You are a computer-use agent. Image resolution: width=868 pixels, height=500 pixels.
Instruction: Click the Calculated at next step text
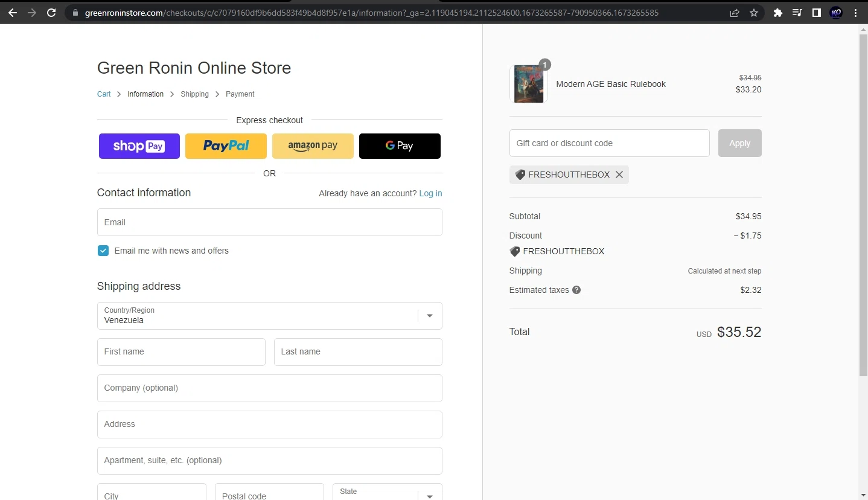[x=725, y=271]
